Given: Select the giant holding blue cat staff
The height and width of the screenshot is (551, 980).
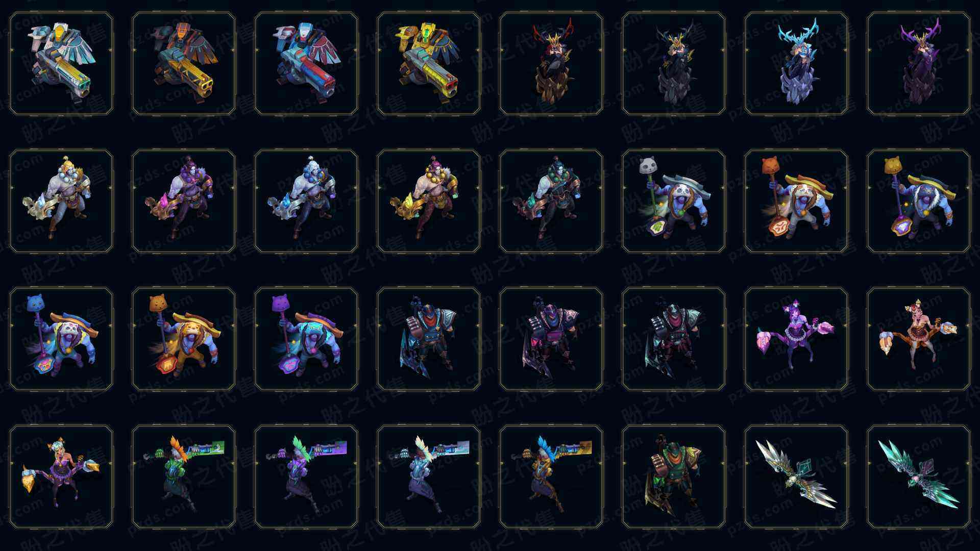Looking at the screenshot, I should pos(61,339).
